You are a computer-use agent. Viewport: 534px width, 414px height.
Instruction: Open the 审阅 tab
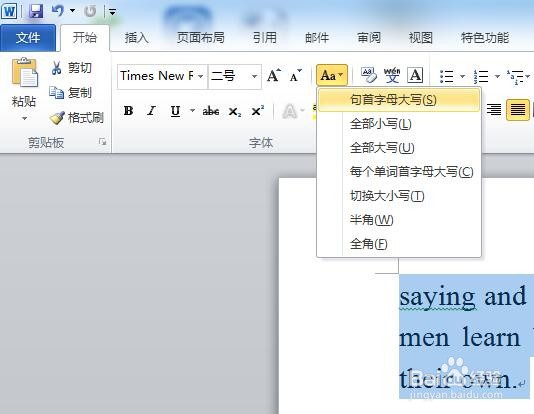[x=369, y=37]
